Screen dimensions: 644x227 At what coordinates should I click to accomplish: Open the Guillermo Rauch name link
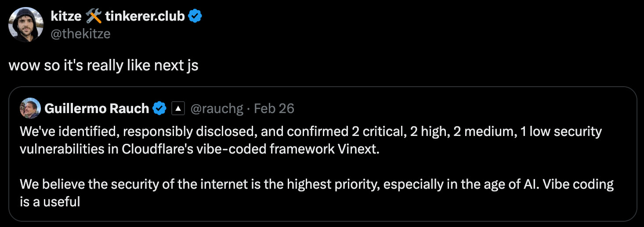(x=97, y=108)
